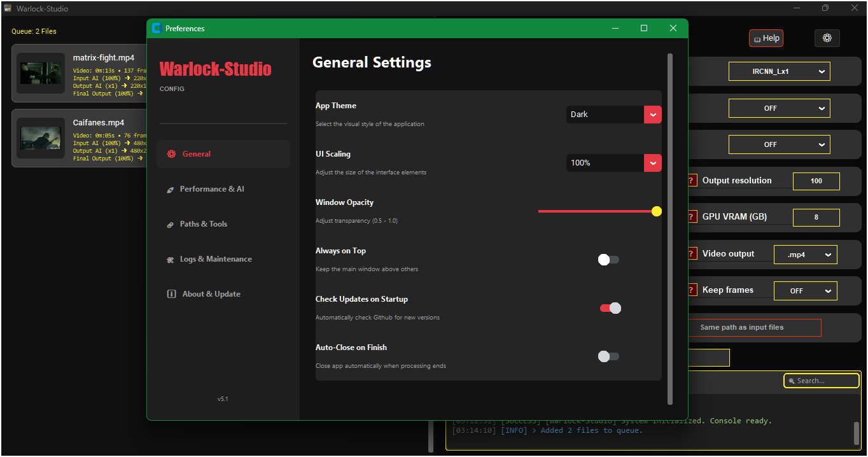Image resolution: width=868 pixels, height=457 pixels.
Task: Click the Queue: 2 Files label
Action: [x=34, y=31]
